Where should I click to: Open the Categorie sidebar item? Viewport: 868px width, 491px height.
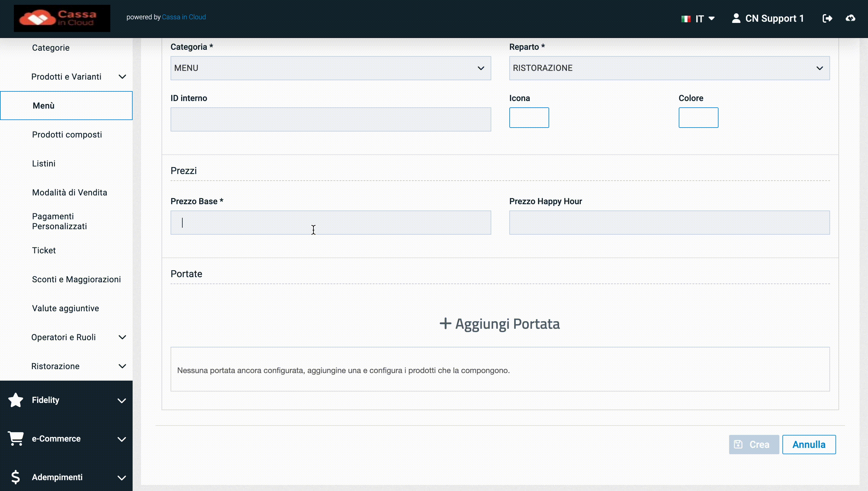click(51, 48)
